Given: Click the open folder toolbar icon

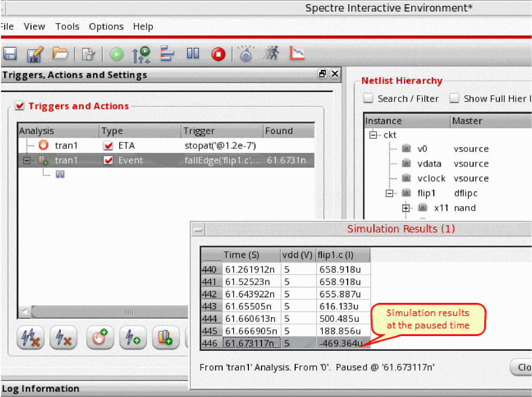Looking at the screenshot, I should 60,54.
